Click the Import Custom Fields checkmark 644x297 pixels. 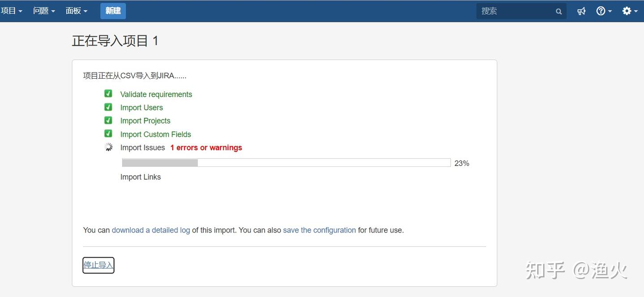[108, 134]
